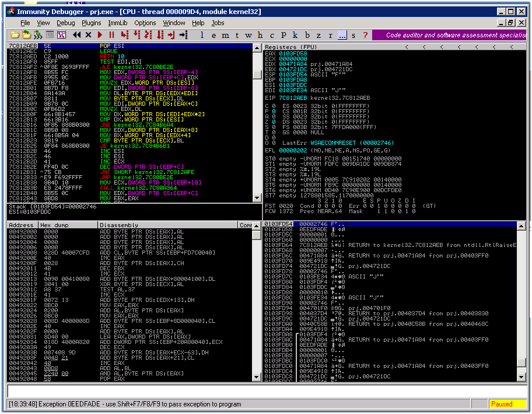Open the Debug menu
Screen dimensions: 532x414
(66, 23)
